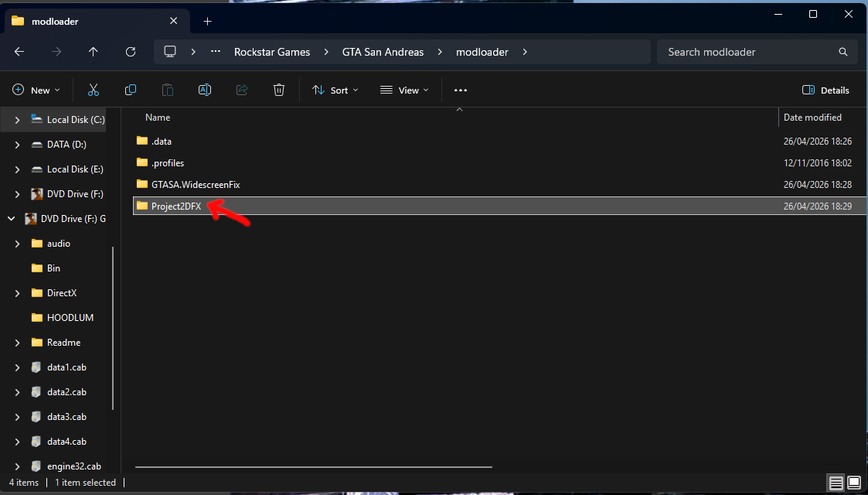Select the HOODLUM folder in sidebar

tap(70, 318)
